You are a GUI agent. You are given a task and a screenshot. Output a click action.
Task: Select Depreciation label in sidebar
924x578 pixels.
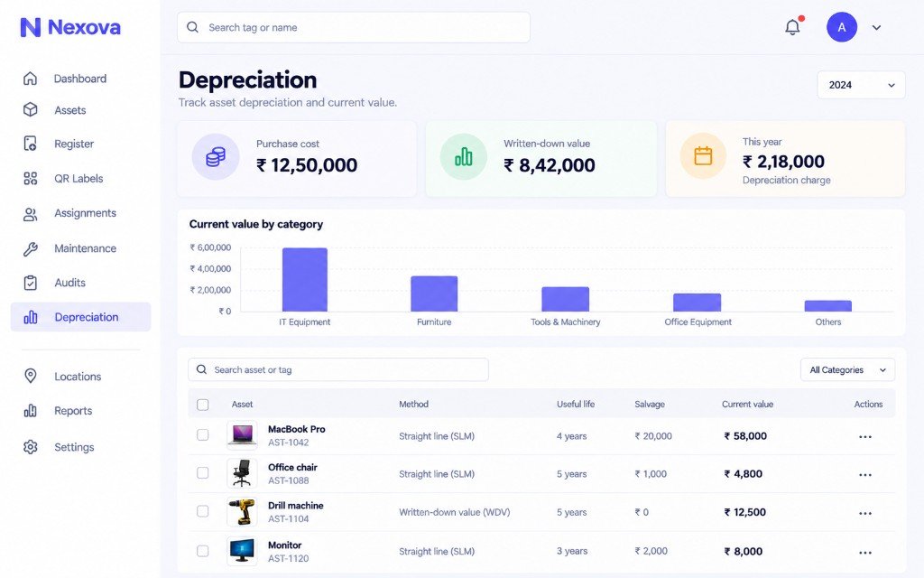pyautogui.click(x=87, y=317)
